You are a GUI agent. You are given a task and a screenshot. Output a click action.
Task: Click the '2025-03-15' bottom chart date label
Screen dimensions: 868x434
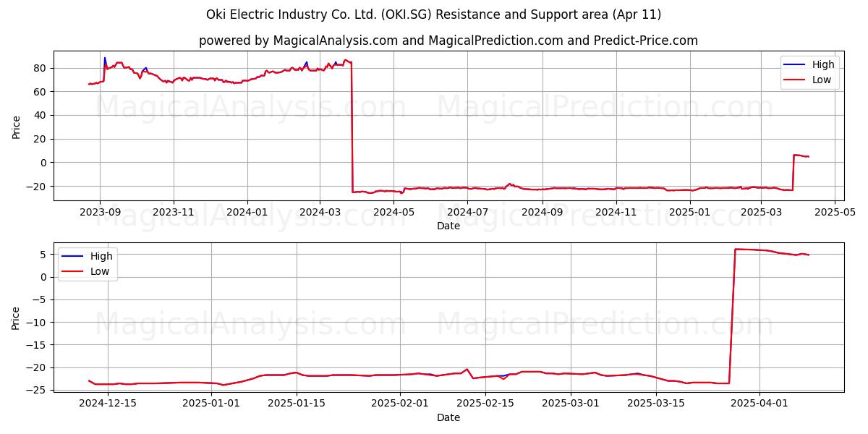pos(656,404)
